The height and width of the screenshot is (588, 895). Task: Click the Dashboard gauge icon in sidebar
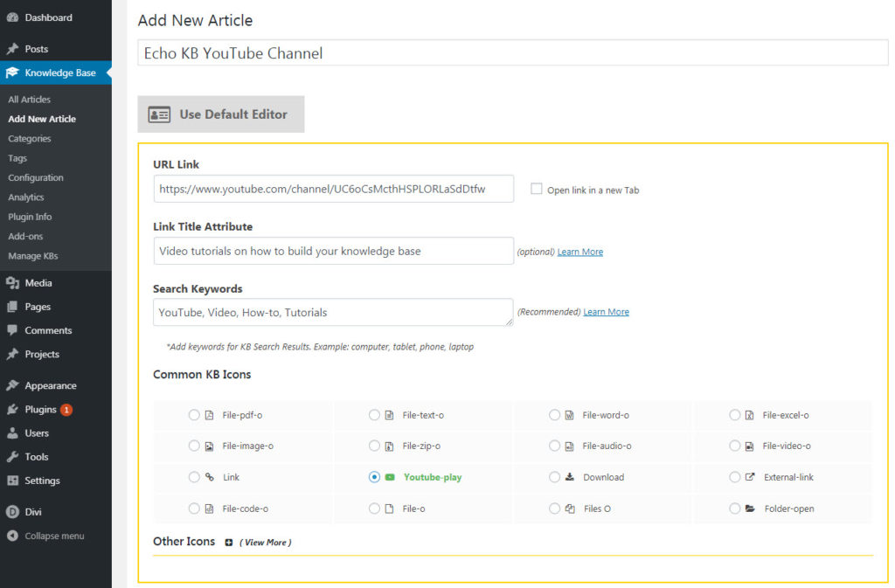pyautogui.click(x=12, y=17)
